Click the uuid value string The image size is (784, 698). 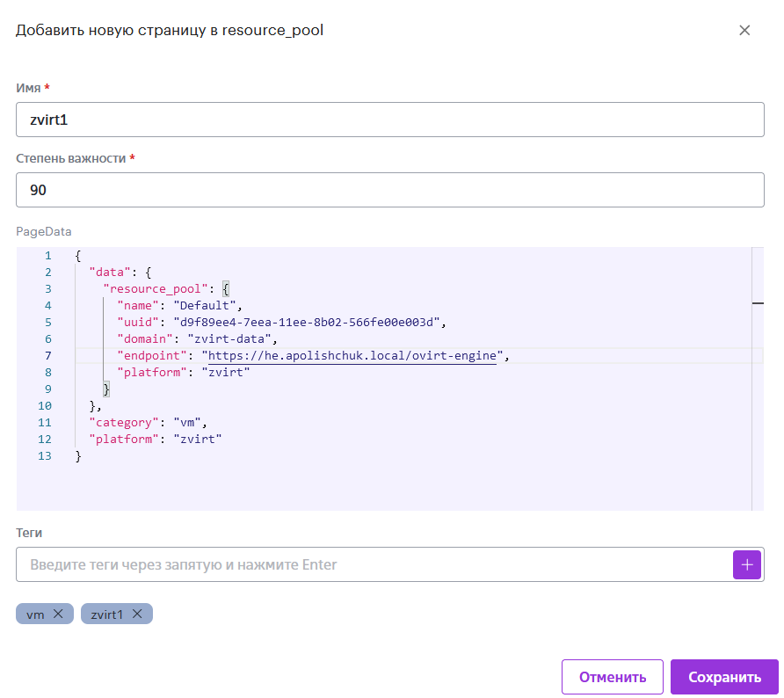point(306,322)
